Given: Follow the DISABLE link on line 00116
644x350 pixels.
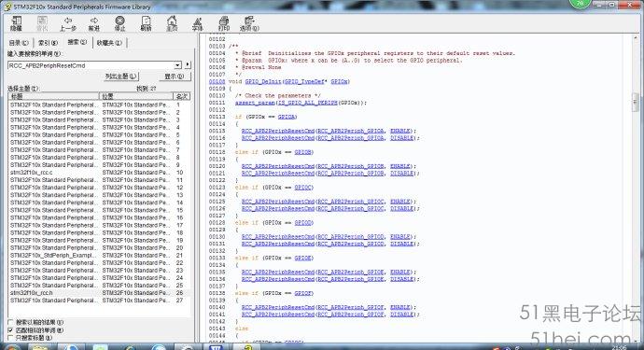Looking at the screenshot, I should click(401, 137).
